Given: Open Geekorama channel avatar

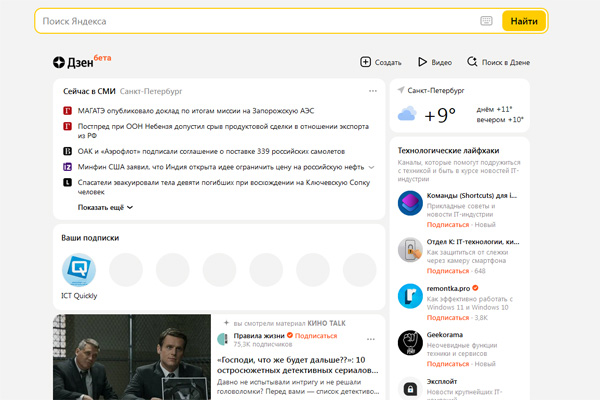Looking at the screenshot, I should point(410,343).
